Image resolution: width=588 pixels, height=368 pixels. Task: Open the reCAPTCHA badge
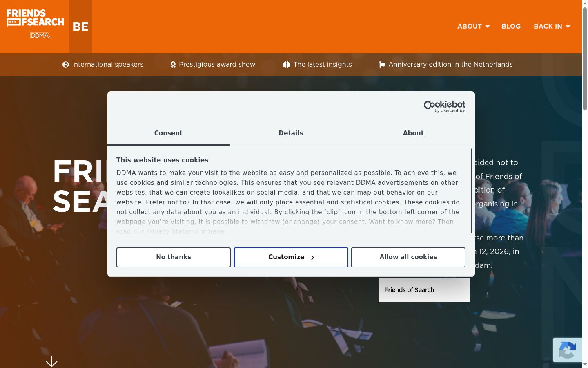[x=568, y=350]
